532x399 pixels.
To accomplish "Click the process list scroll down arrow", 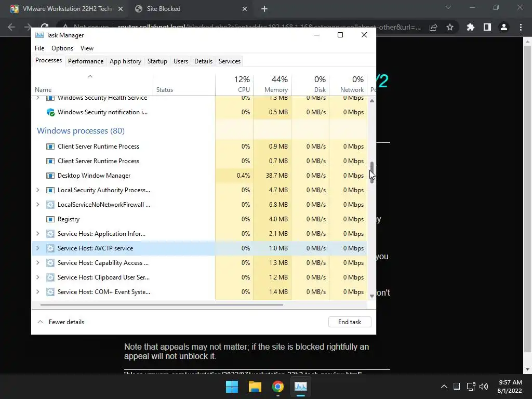I will click(372, 296).
